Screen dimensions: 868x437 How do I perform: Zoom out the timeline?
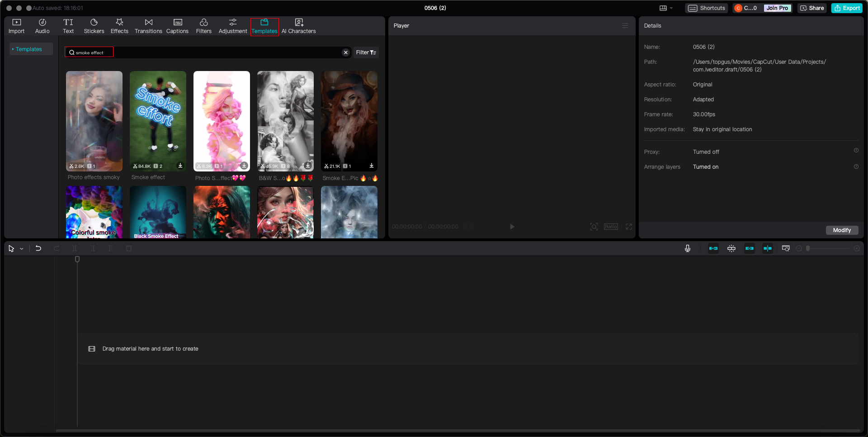[x=799, y=248]
